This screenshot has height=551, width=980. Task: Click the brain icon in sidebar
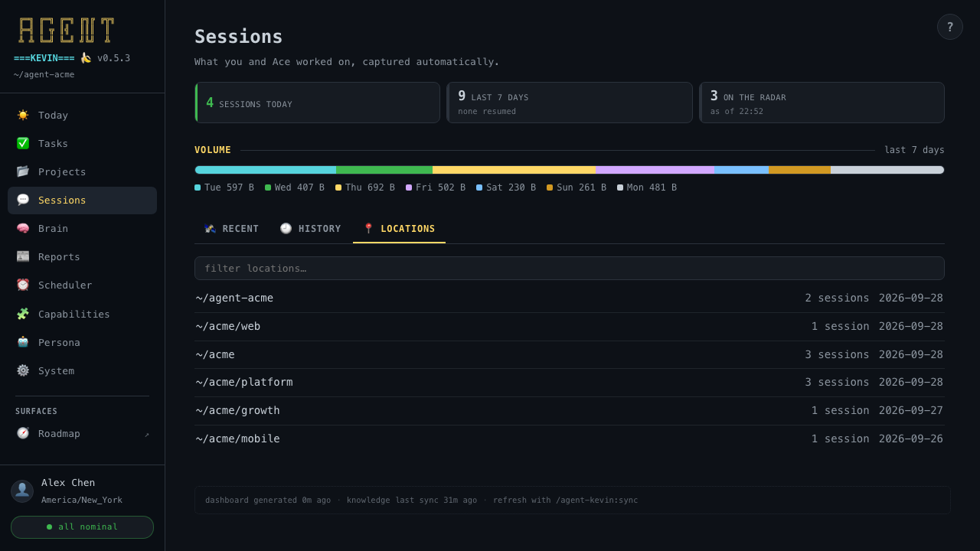click(23, 228)
